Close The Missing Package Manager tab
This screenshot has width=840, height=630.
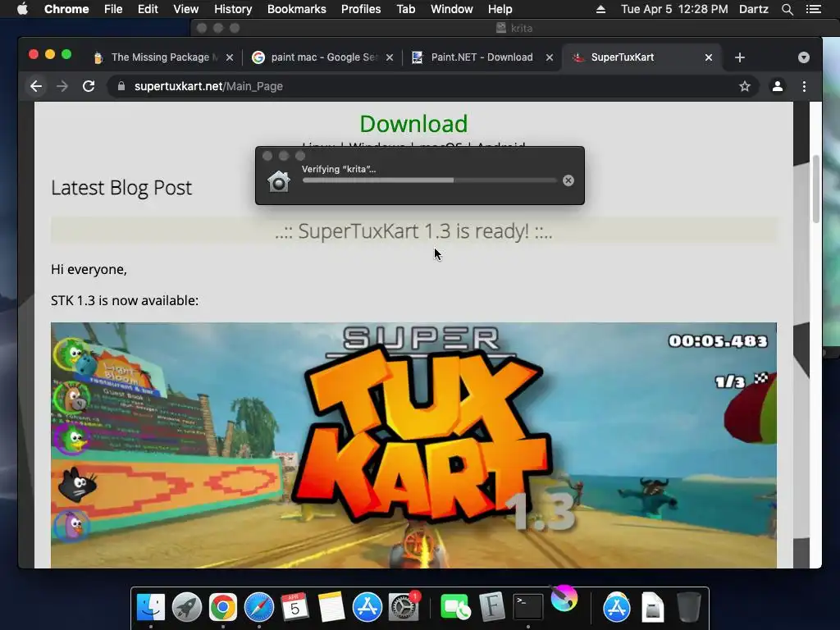pyautogui.click(x=230, y=57)
